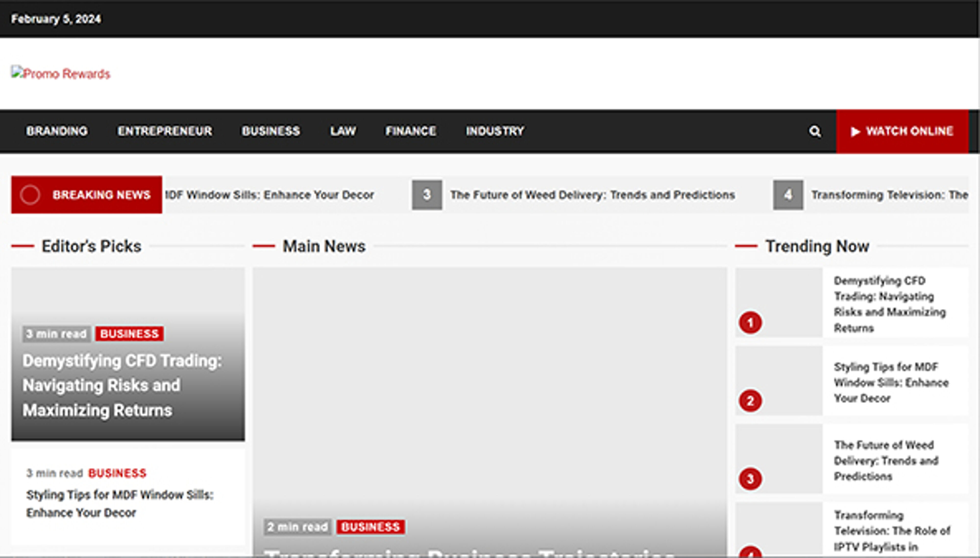Click the search magnifier icon
Viewport: 980px width, 558px height.
814,131
